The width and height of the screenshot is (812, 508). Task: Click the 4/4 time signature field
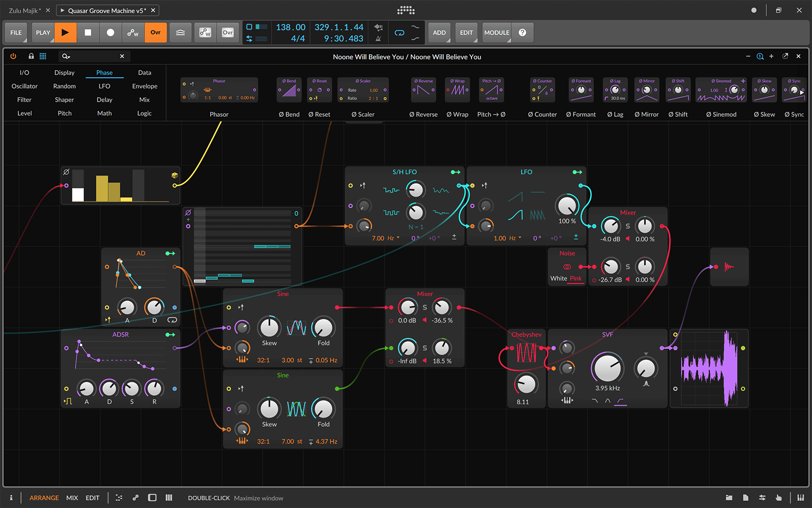[x=298, y=39]
